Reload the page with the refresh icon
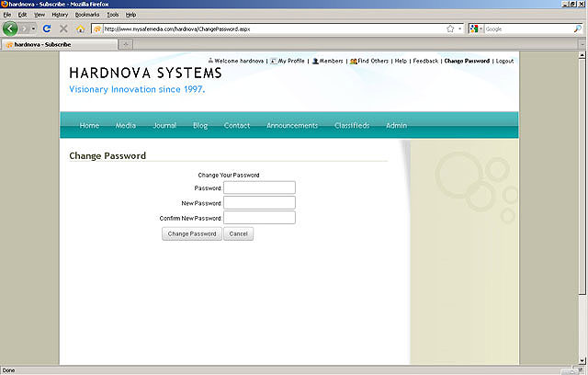 [47, 28]
